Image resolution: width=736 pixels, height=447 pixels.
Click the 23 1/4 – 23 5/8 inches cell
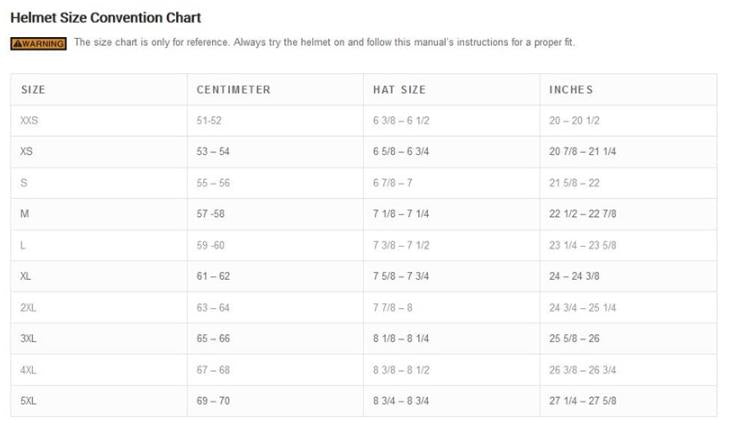(x=582, y=245)
